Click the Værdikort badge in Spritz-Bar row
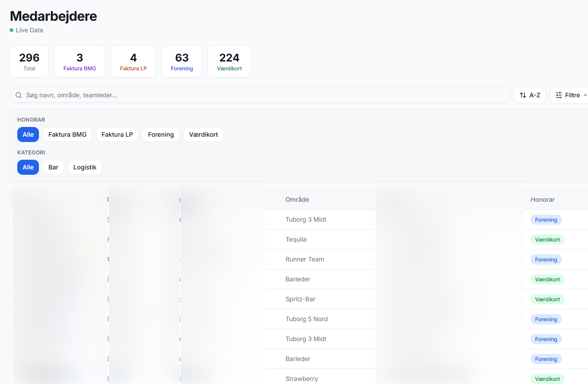 pyautogui.click(x=547, y=299)
